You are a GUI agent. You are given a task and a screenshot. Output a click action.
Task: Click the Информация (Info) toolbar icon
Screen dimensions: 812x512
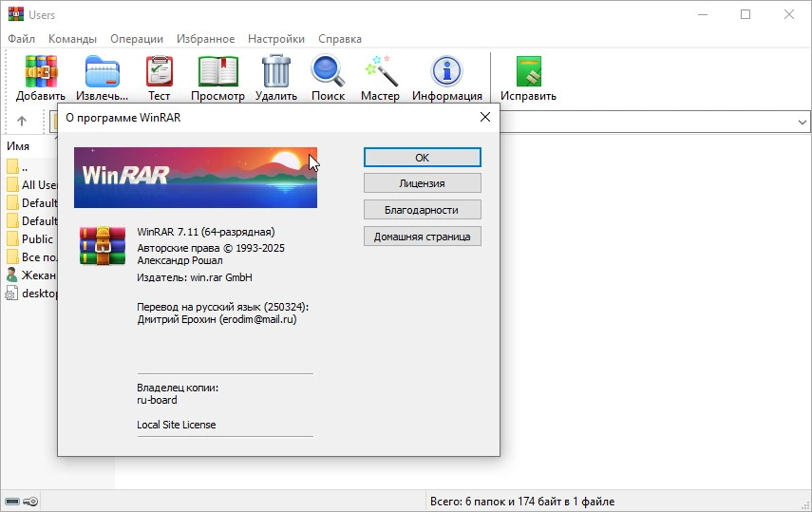tap(447, 78)
